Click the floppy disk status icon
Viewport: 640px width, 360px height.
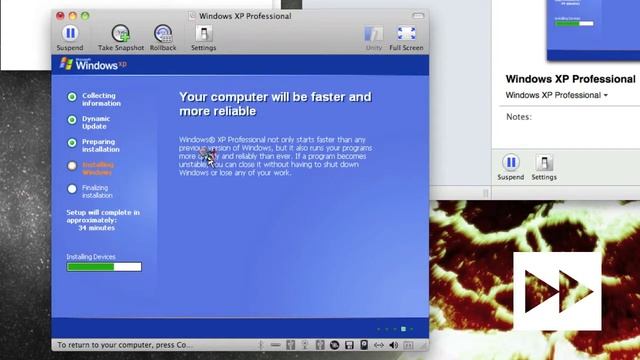point(349,345)
